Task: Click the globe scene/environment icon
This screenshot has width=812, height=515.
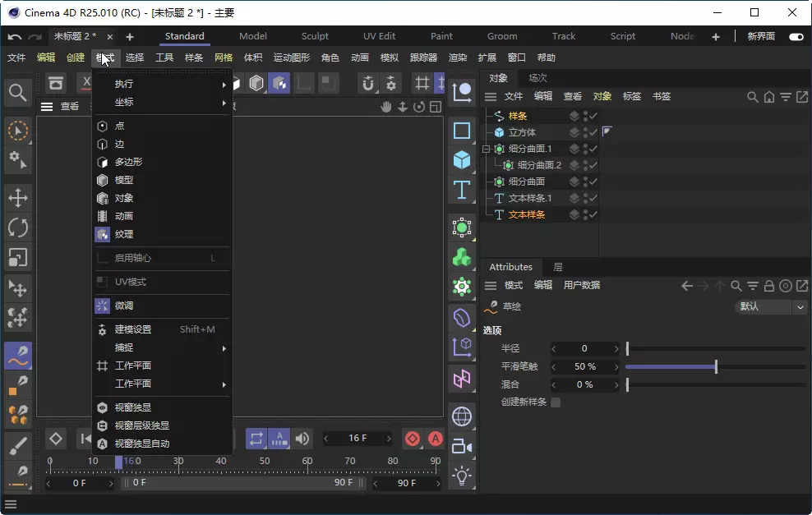Action: [461, 416]
